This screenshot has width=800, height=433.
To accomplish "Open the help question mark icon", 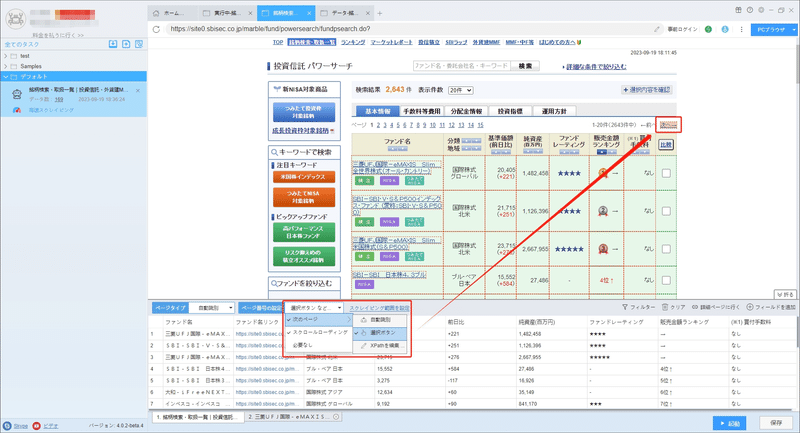I will tap(749, 10).
